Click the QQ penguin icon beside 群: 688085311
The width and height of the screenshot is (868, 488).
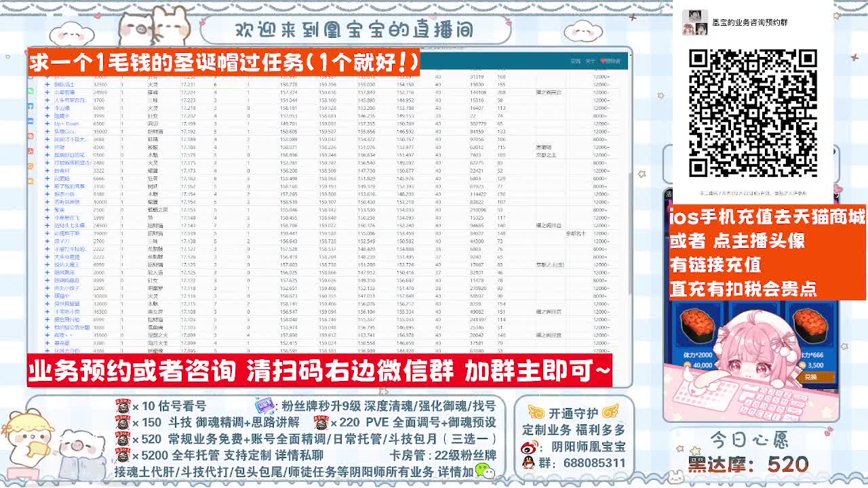point(528,463)
